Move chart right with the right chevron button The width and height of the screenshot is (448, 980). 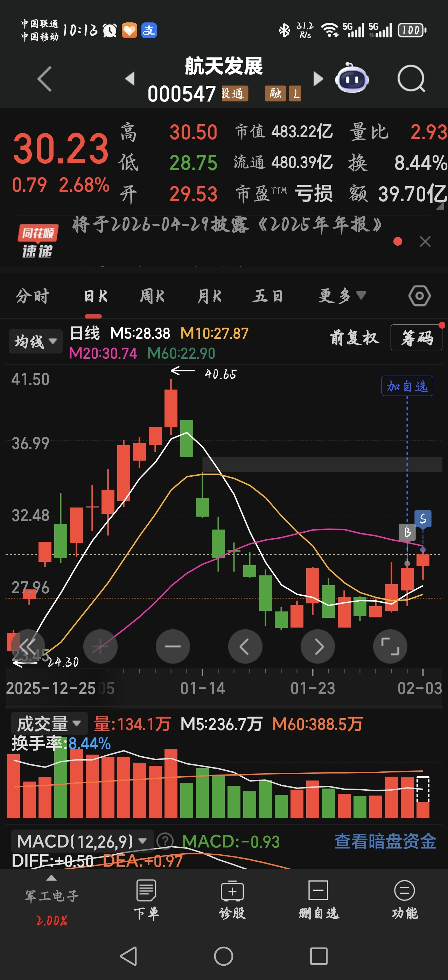(318, 646)
